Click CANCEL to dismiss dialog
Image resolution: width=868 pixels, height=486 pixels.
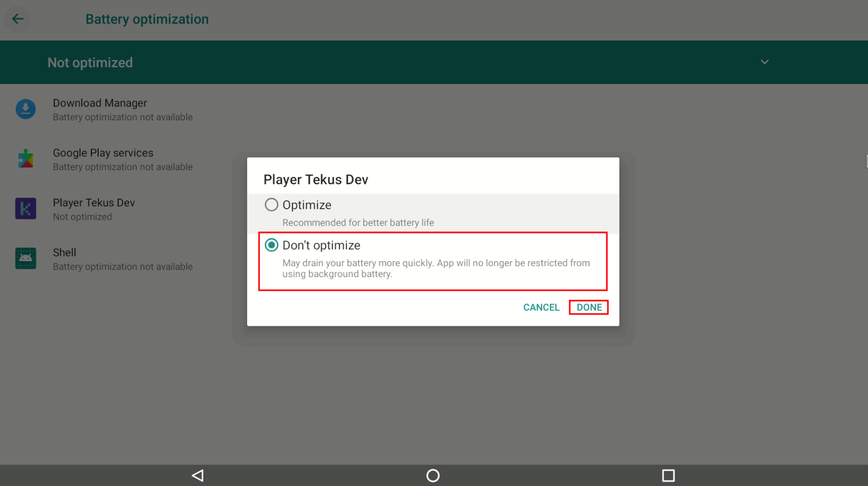[x=541, y=307]
